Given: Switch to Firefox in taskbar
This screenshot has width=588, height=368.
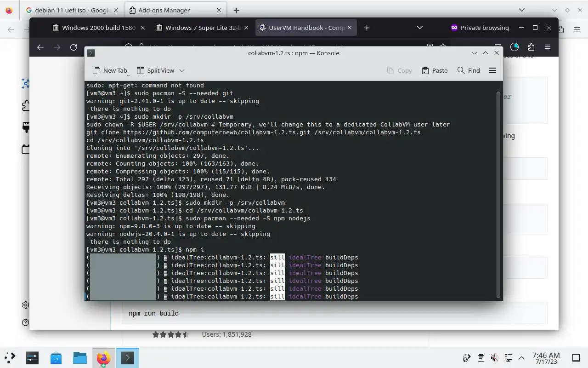Looking at the screenshot, I should click(104, 357).
